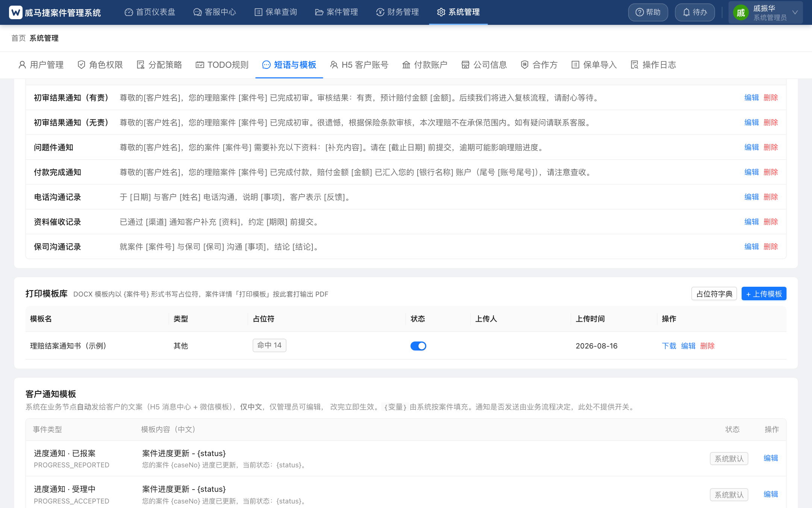Edit the 进度通知 · 已报案 notification template
812x508 pixels.
(x=771, y=458)
